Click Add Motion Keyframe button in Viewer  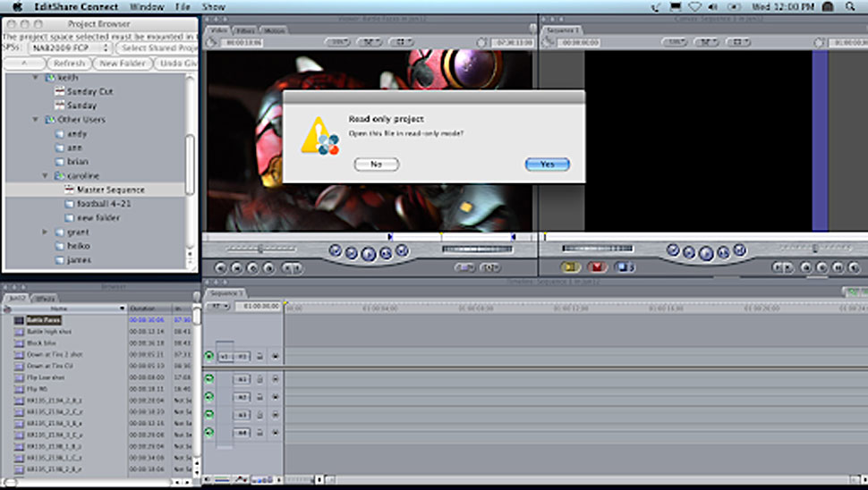252,268
